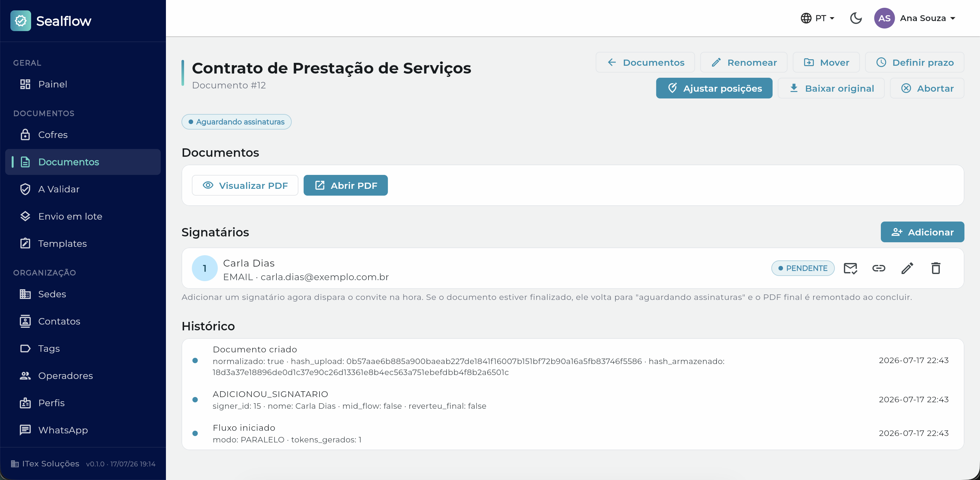Open Tags in the sidebar
Screen dimensions: 980x480
(x=83, y=349)
